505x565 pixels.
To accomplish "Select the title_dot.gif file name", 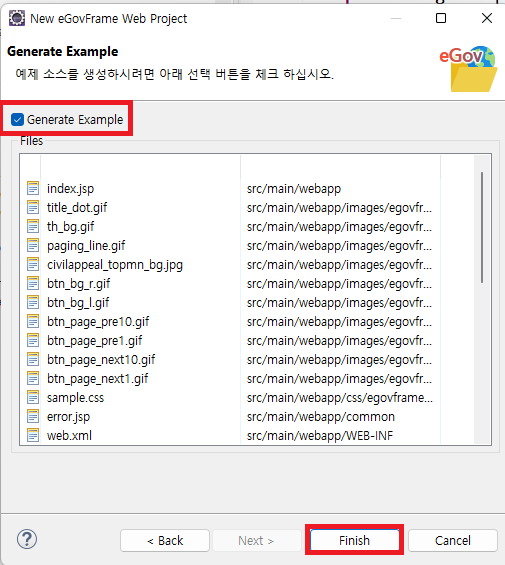I will [x=77, y=208].
